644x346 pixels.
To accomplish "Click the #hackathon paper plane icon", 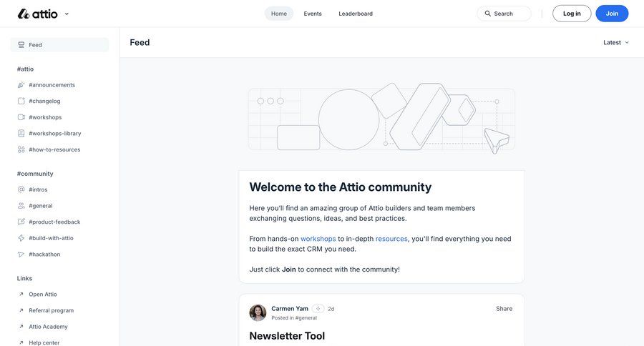I will (21, 254).
